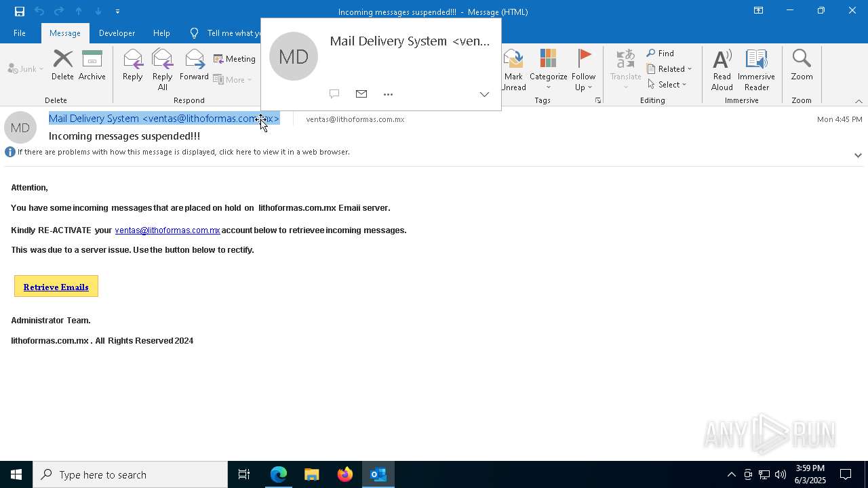
Task: Open the notification center
Action: point(846,474)
